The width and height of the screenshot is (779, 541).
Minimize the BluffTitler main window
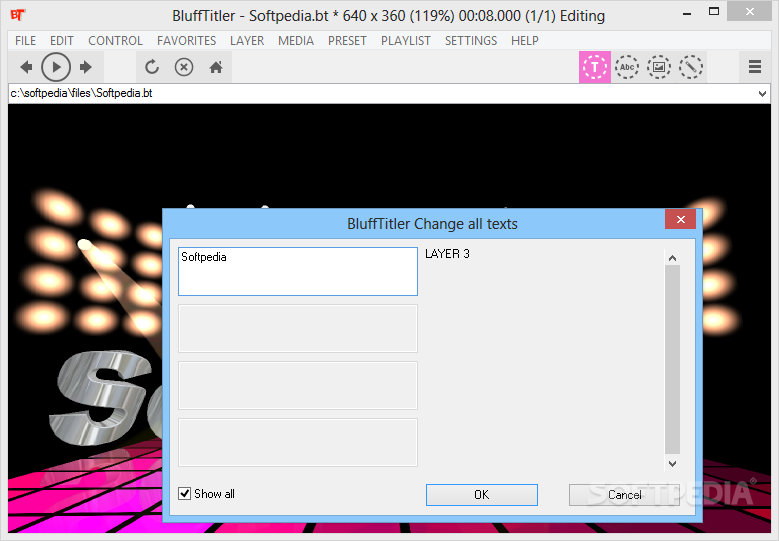(687, 13)
